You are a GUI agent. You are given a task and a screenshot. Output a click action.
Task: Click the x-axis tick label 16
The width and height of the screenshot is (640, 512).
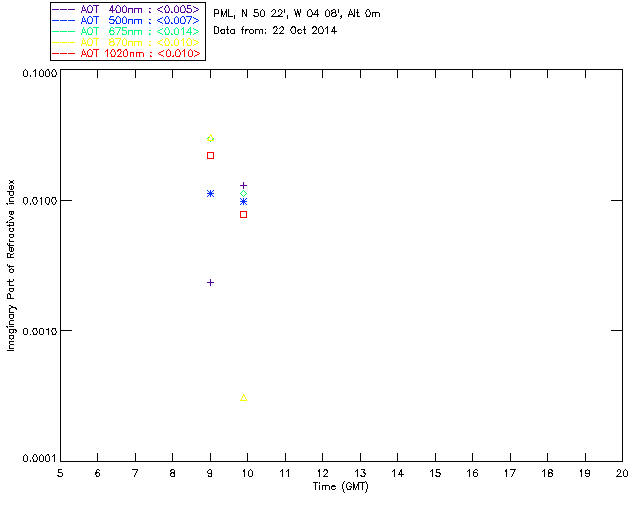(472, 473)
